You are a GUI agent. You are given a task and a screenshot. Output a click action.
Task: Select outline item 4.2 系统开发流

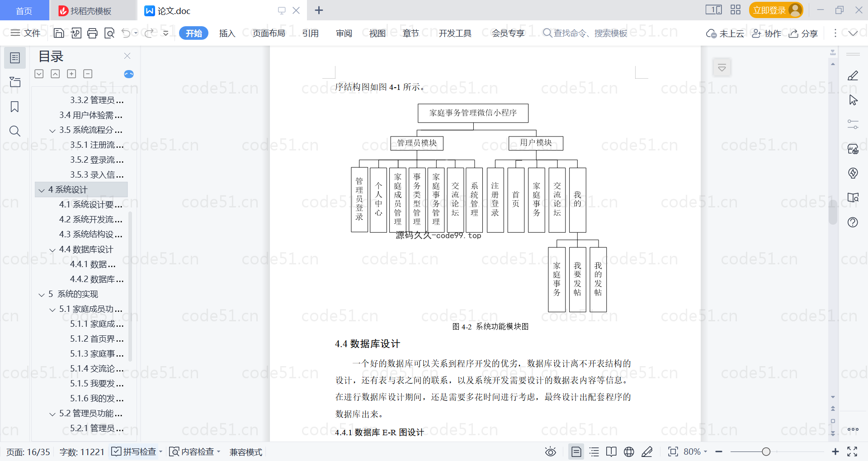pyautogui.click(x=90, y=220)
